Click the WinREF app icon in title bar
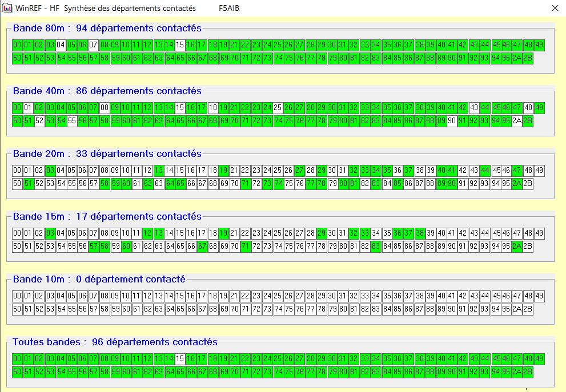This screenshot has height=392, width=566. click(x=7, y=8)
